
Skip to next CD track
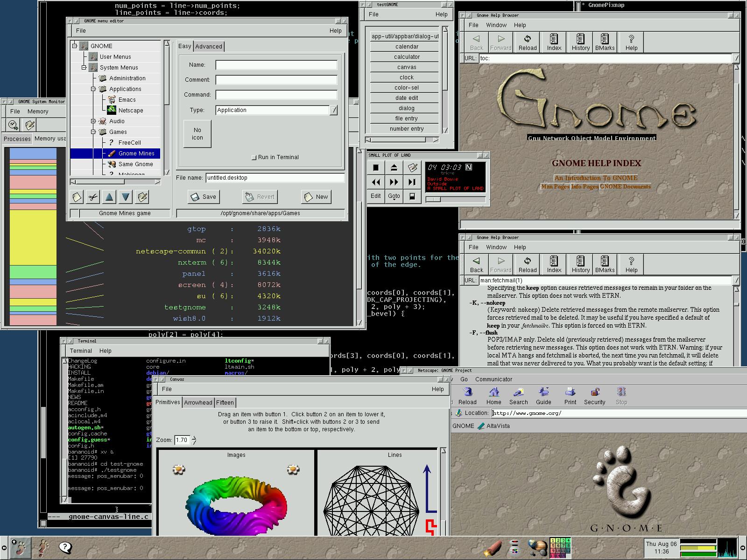pos(412,182)
